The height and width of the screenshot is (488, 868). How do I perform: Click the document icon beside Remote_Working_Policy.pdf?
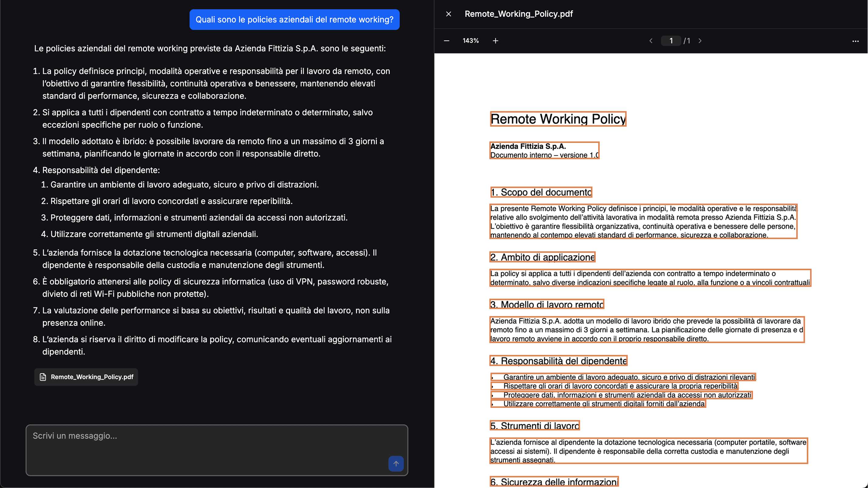tap(43, 377)
